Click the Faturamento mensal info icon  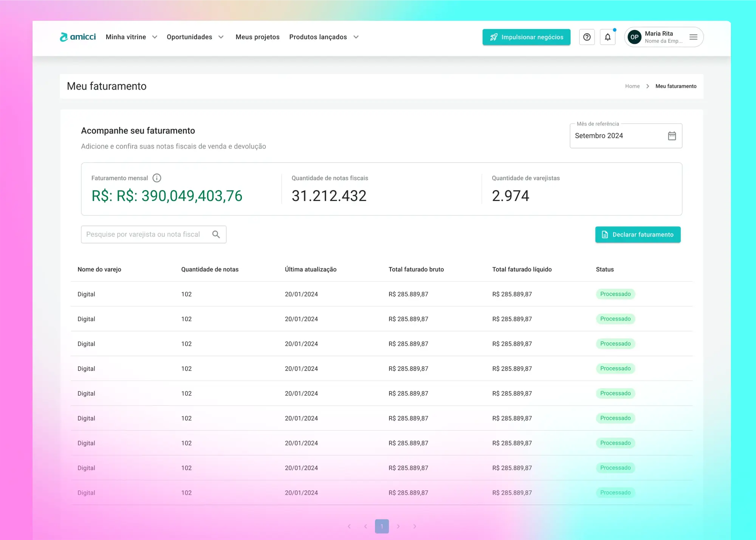[x=156, y=178]
